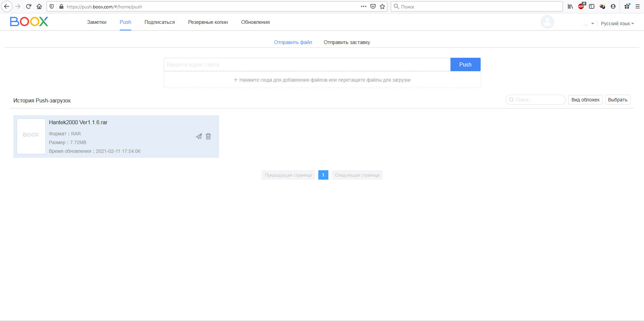The height and width of the screenshot is (321, 644).
Task: Delete Hantek2000 Ver1.1.6.rar with trash icon
Action: (208, 136)
